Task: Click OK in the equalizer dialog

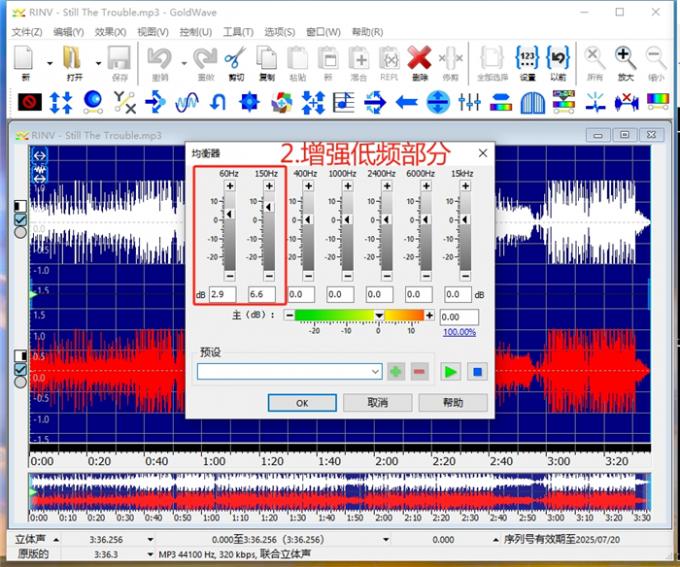Action: pyautogui.click(x=302, y=403)
